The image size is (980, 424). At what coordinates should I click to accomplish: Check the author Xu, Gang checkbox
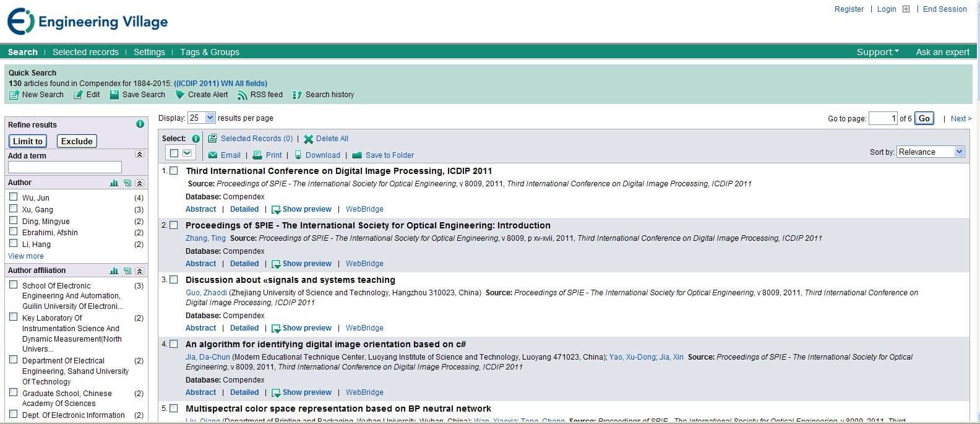13,209
